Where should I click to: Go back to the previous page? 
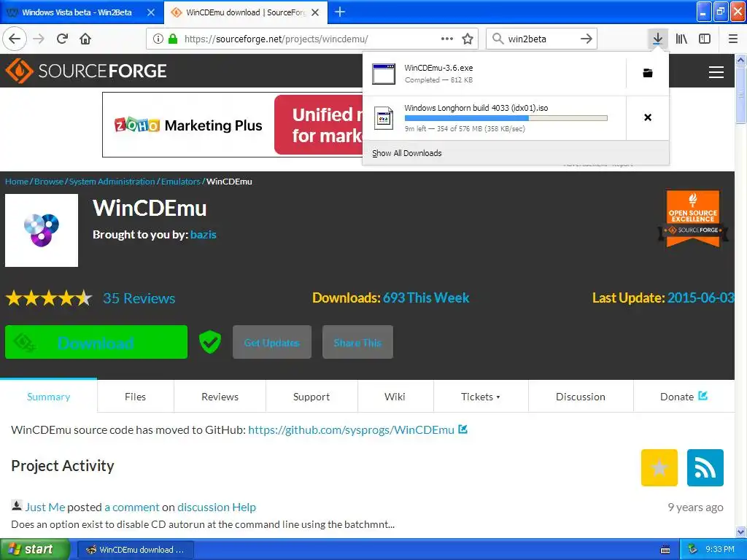click(15, 39)
